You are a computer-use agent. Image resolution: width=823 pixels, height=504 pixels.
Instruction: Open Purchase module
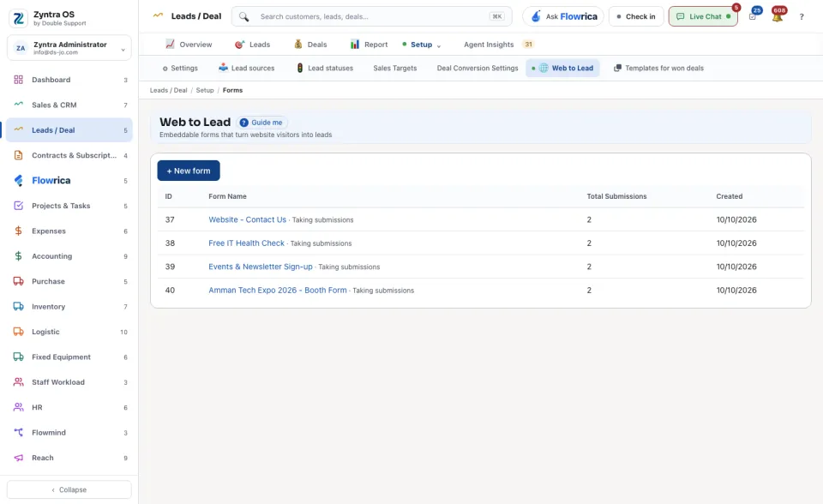pos(69,281)
